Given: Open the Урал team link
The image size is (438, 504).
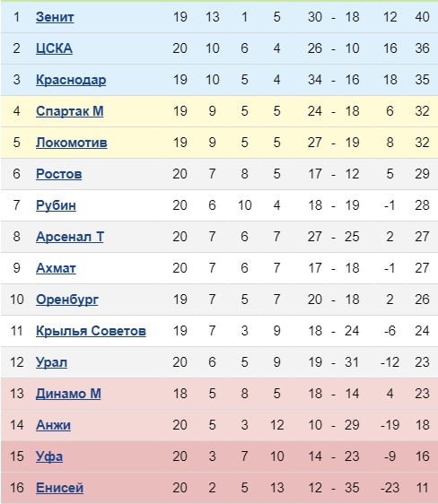Looking at the screenshot, I should point(51,362).
